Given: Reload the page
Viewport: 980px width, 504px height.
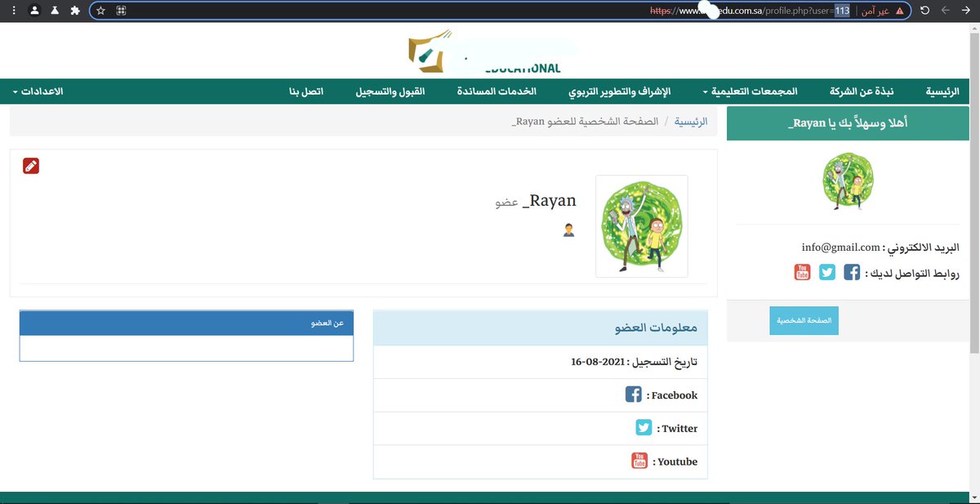Looking at the screenshot, I should (x=925, y=11).
